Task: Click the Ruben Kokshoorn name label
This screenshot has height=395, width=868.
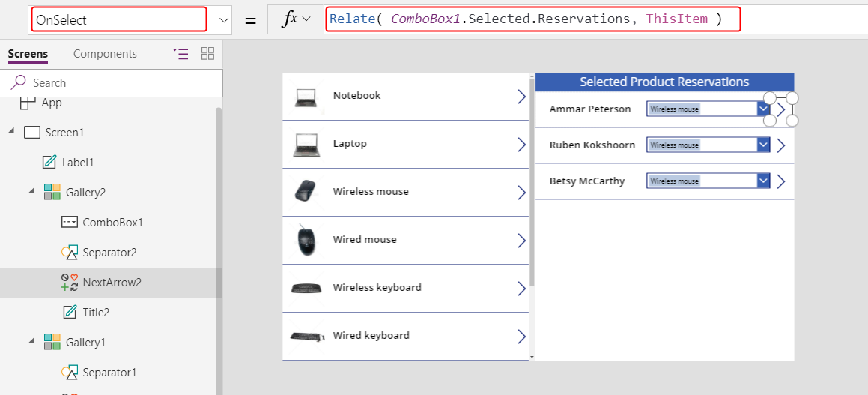Action: click(x=592, y=145)
